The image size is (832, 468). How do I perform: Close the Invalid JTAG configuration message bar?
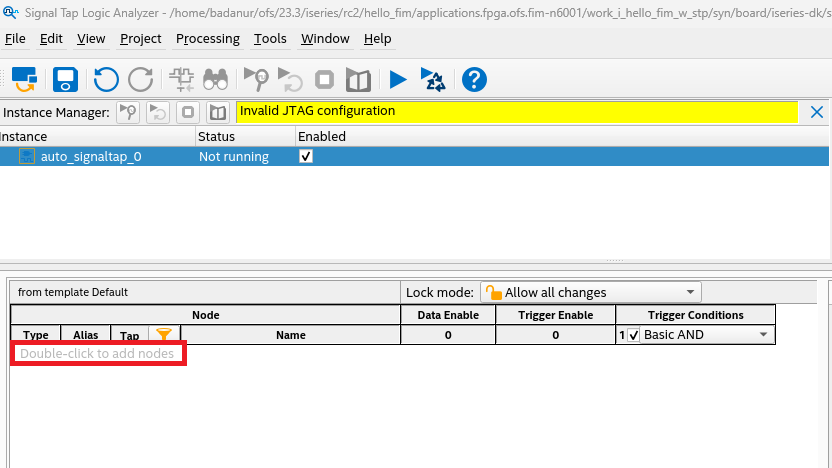pyautogui.click(x=817, y=112)
